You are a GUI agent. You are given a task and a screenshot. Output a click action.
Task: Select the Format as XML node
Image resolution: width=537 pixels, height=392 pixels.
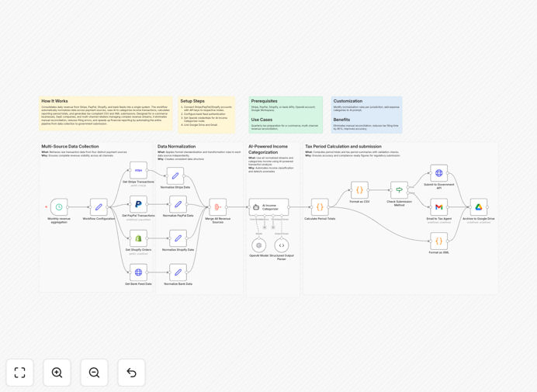click(439, 241)
